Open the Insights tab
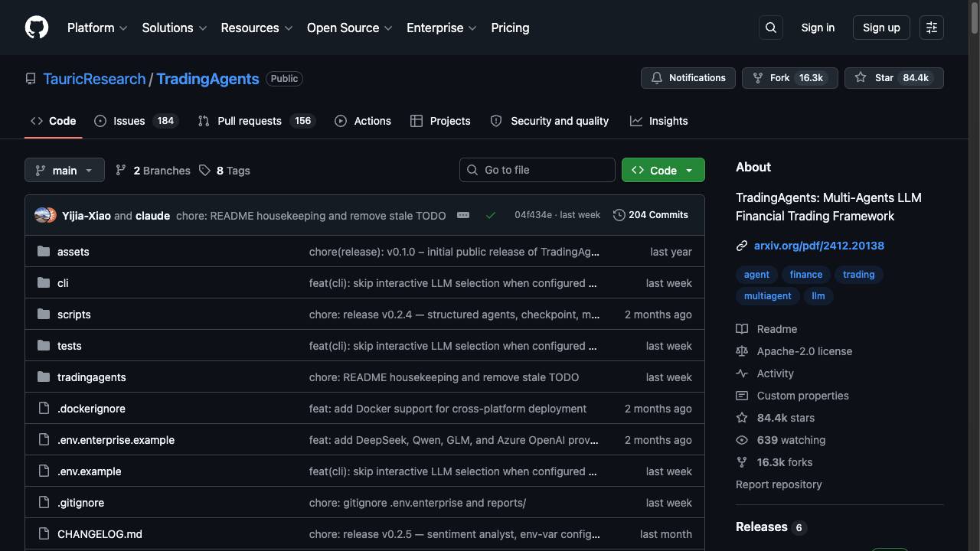 (659, 121)
